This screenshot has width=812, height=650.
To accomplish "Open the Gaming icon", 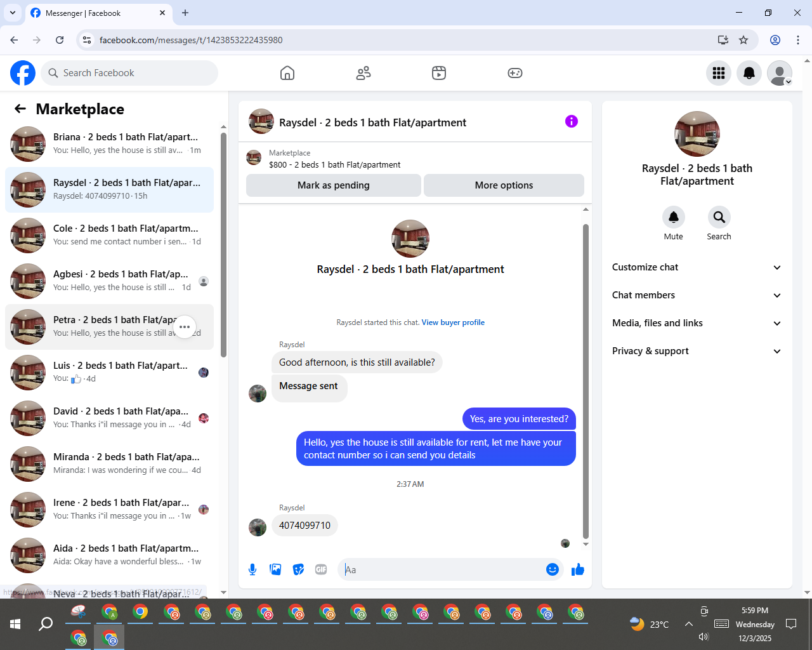I will tap(515, 73).
